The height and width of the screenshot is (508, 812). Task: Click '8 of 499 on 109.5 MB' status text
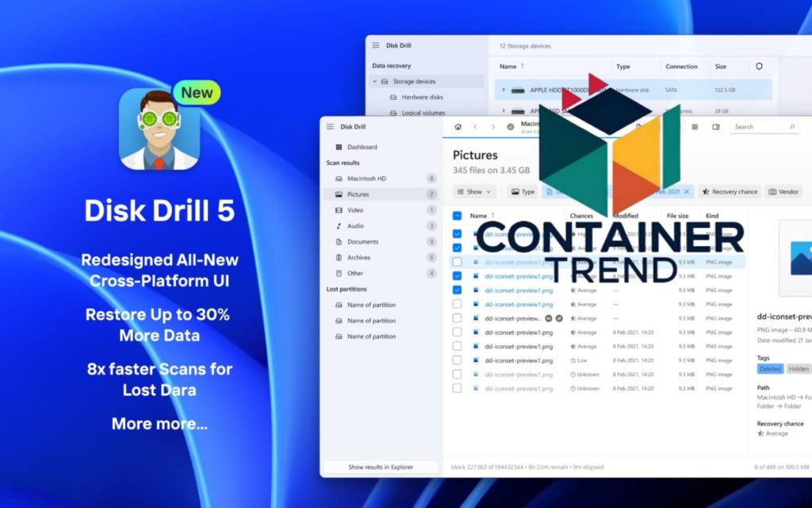(x=781, y=467)
